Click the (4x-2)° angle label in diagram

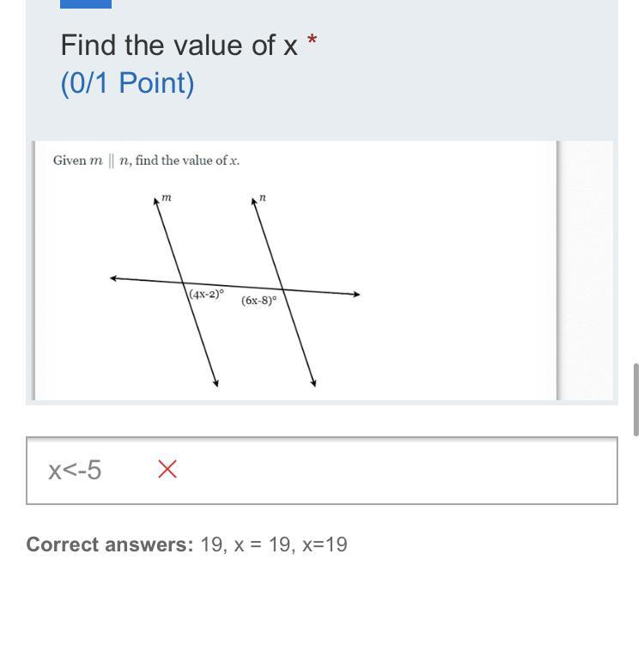206,294
